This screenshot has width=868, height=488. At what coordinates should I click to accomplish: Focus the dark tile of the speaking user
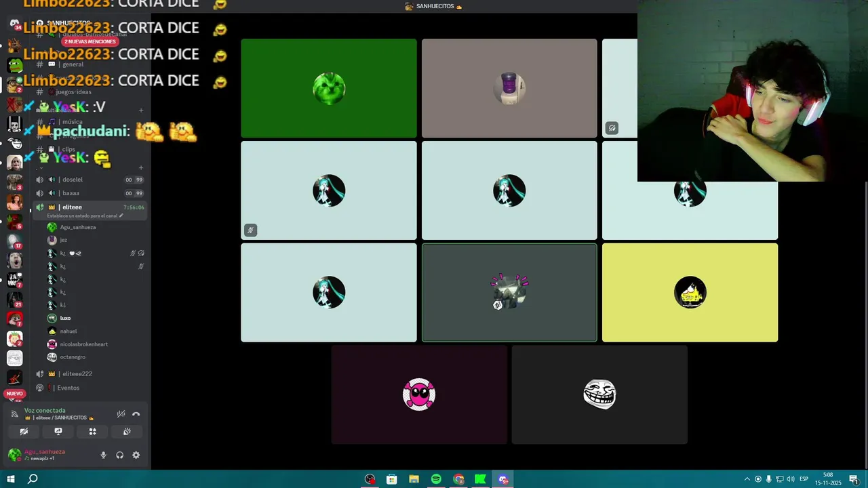click(509, 293)
